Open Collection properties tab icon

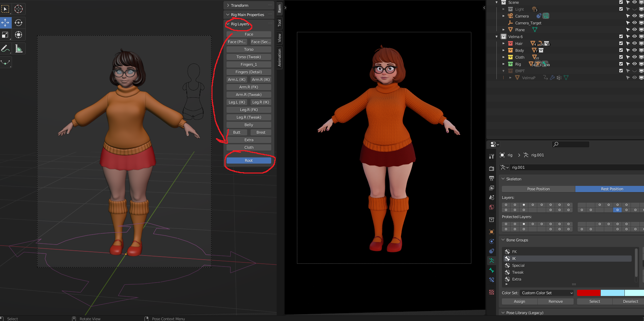[492, 219]
